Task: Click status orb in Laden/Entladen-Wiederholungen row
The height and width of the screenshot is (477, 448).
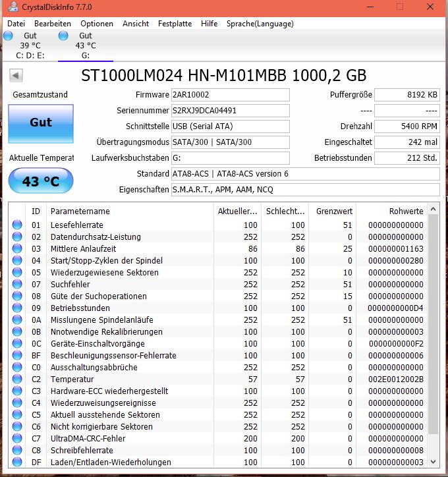Action: [17, 462]
